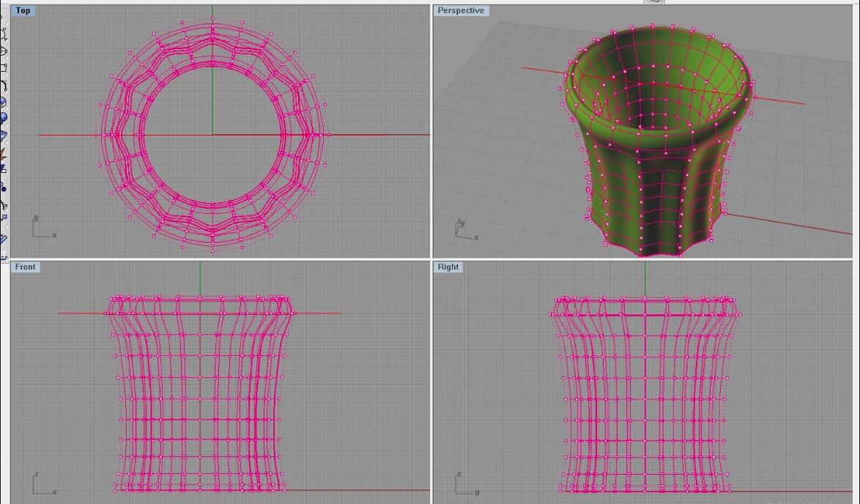The height and width of the screenshot is (504, 860).
Task: Click the world axes icon in Perspective viewport
Action: coord(464,230)
